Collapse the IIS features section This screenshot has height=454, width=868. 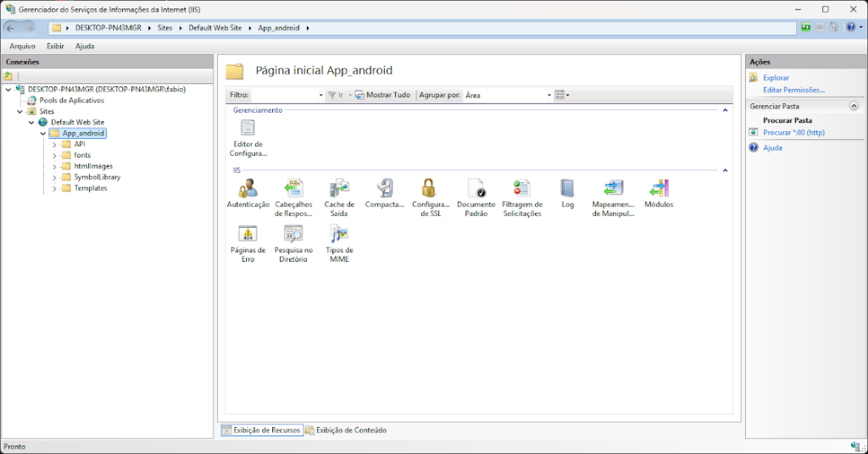pyautogui.click(x=726, y=170)
